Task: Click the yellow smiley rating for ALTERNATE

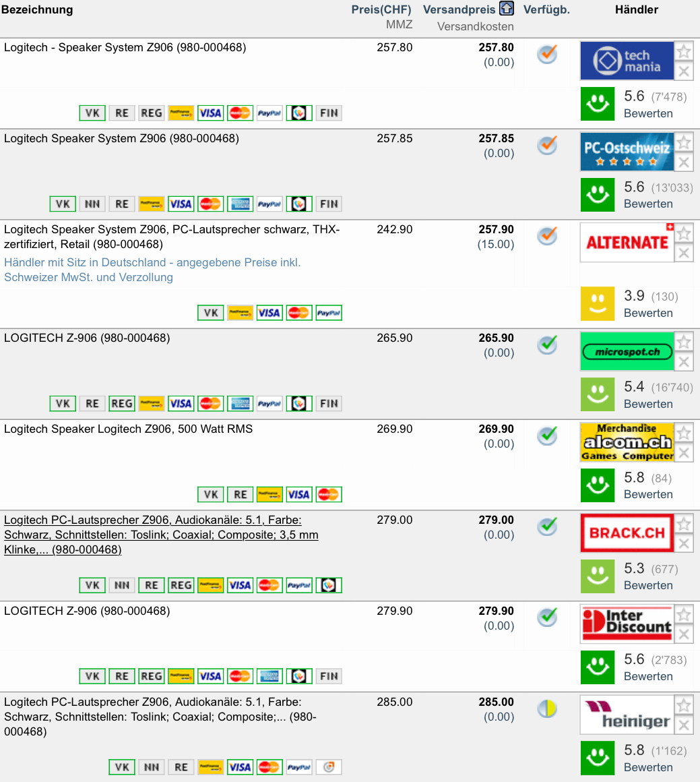Action: click(598, 304)
